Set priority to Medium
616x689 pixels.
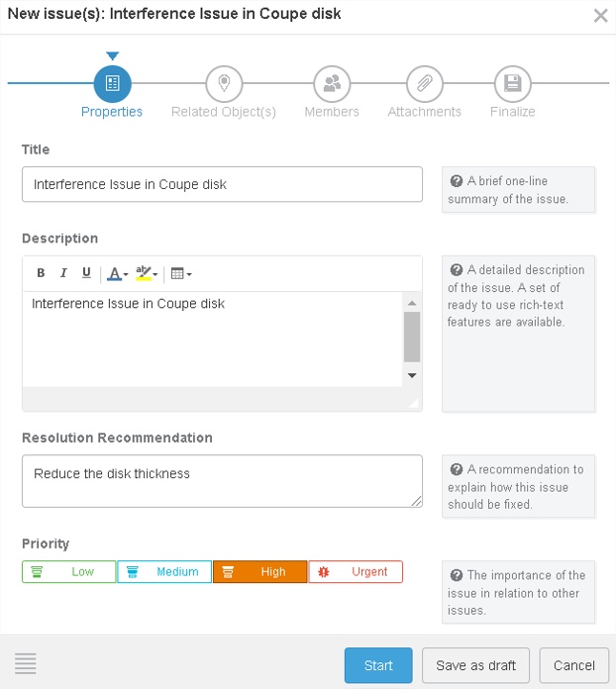tap(164, 572)
